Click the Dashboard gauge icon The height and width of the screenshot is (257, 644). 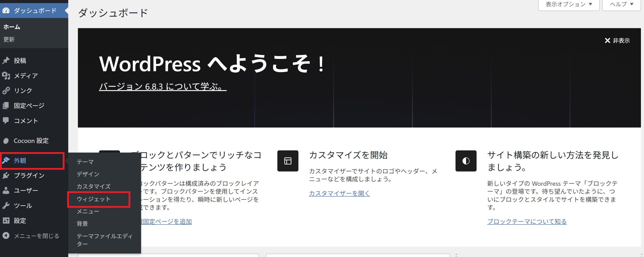coord(6,11)
